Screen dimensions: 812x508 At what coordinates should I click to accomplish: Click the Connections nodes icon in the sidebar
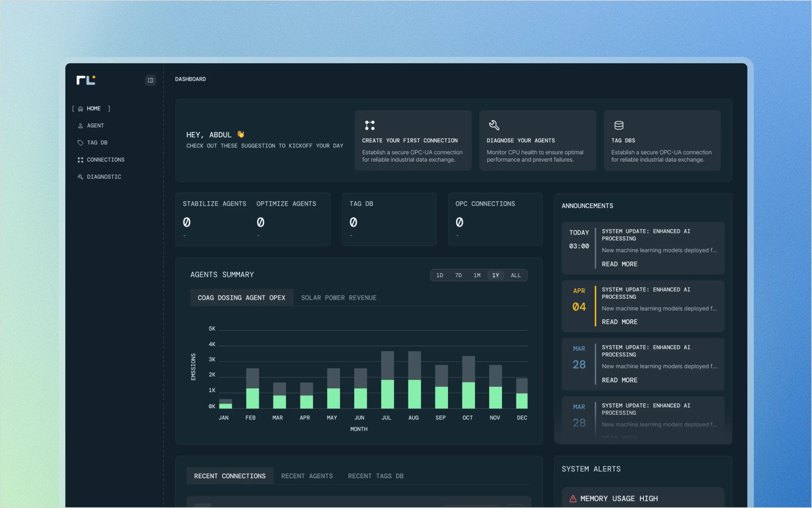81,160
